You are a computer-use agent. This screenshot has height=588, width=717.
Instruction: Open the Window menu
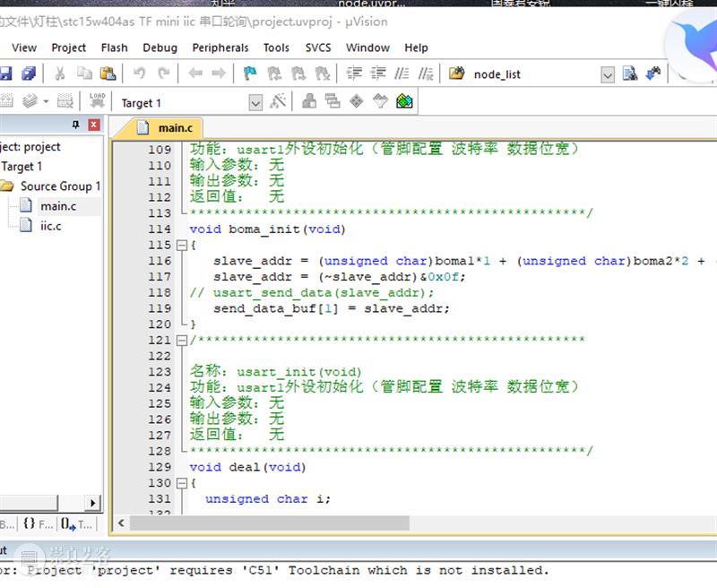[x=367, y=48]
